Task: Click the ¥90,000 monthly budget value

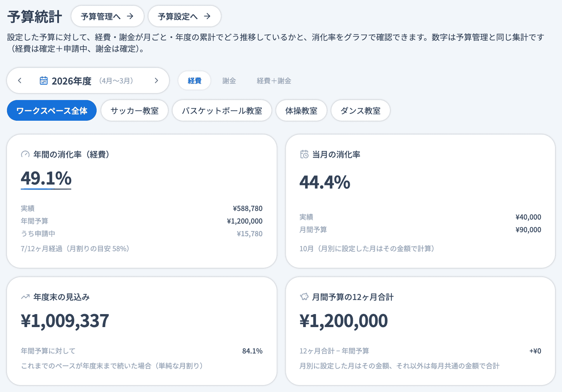Action: pyautogui.click(x=528, y=230)
